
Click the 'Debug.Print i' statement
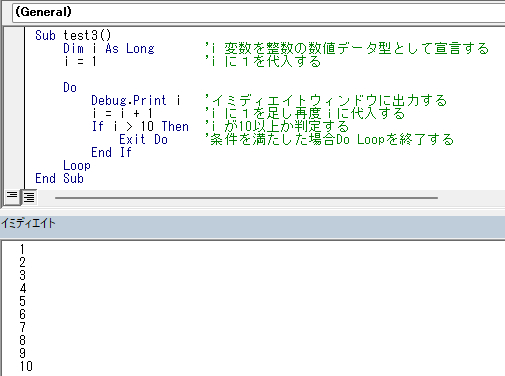(x=136, y=100)
